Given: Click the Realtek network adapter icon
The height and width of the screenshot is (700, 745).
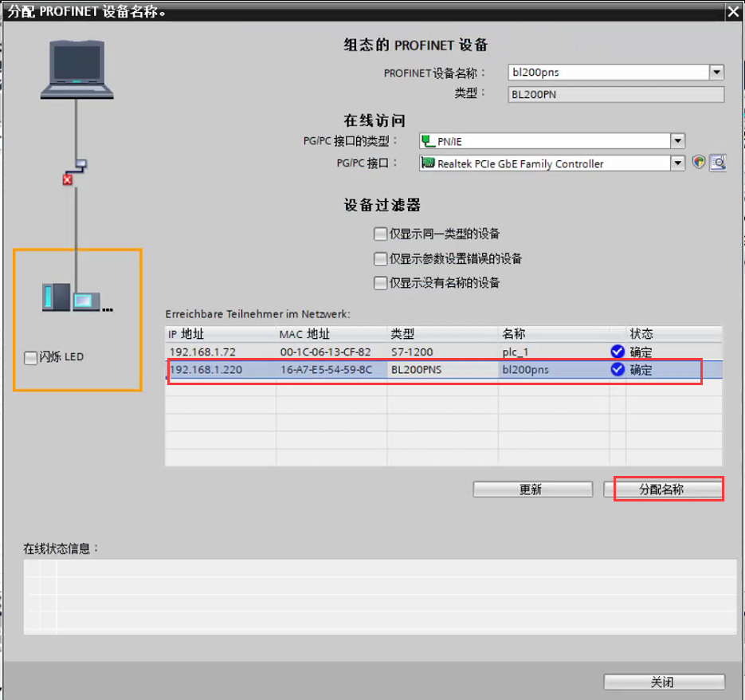Looking at the screenshot, I should pyautogui.click(x=429, y=163).
